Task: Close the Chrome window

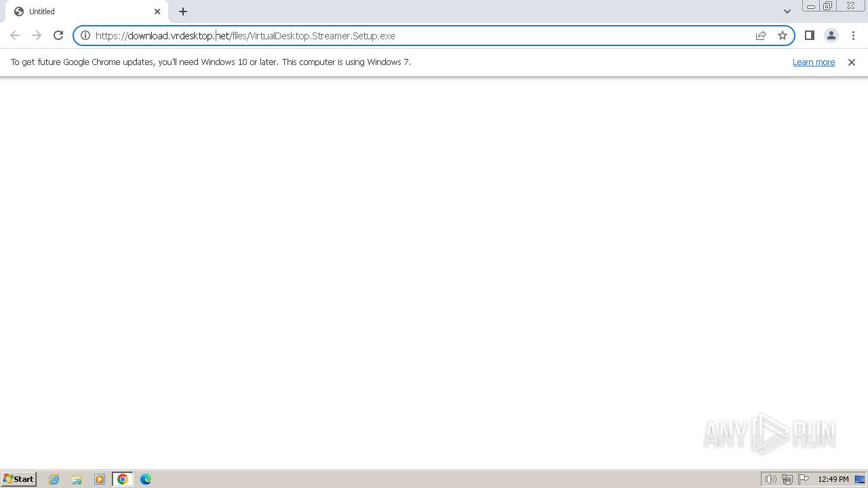Action: pyautogui.click(x=850, y=6)
